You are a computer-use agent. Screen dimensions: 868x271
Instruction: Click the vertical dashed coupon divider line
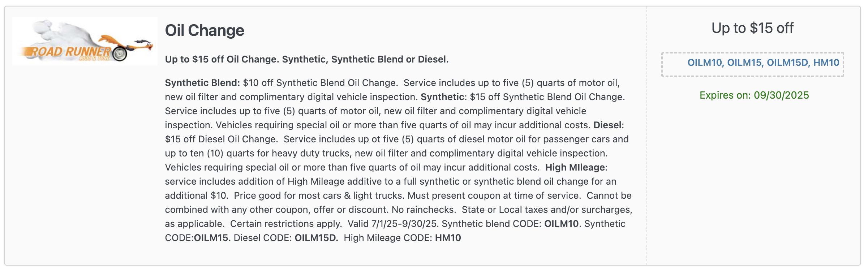point(646,135)
